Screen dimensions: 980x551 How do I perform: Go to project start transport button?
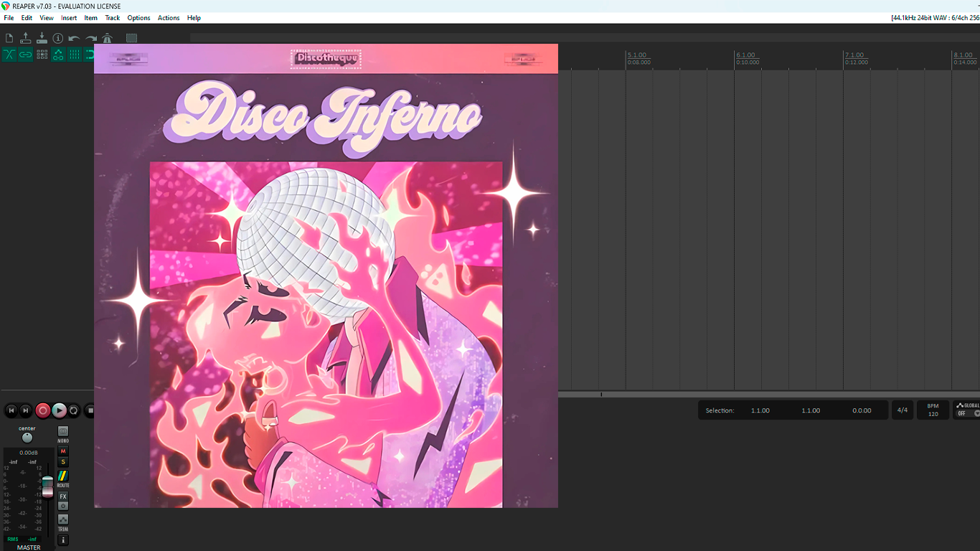(x=11, y=410)
